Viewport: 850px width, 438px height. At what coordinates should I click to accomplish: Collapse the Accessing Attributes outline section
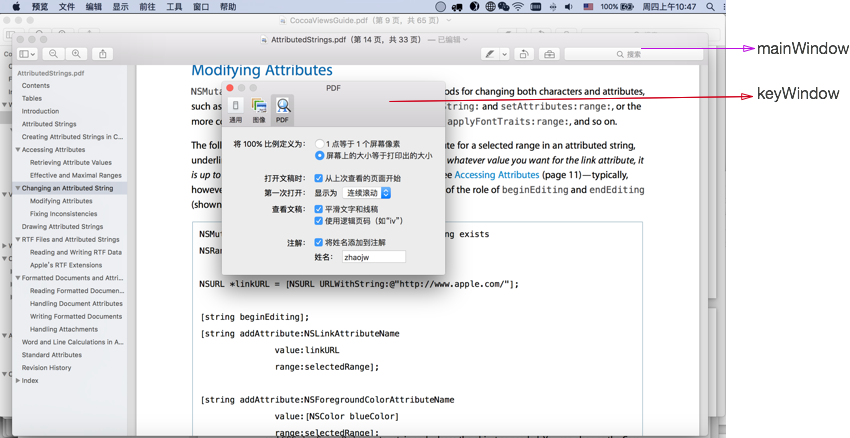(18, 150)
